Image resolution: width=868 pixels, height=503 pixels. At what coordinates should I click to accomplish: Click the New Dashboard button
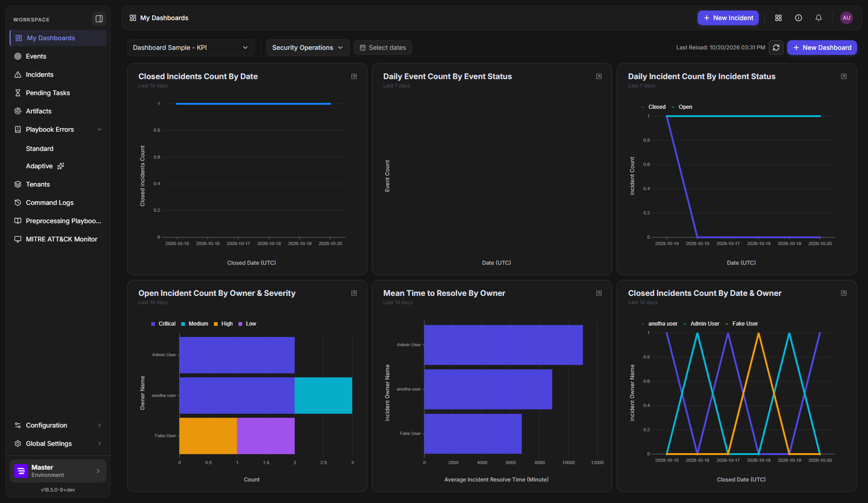822,48
